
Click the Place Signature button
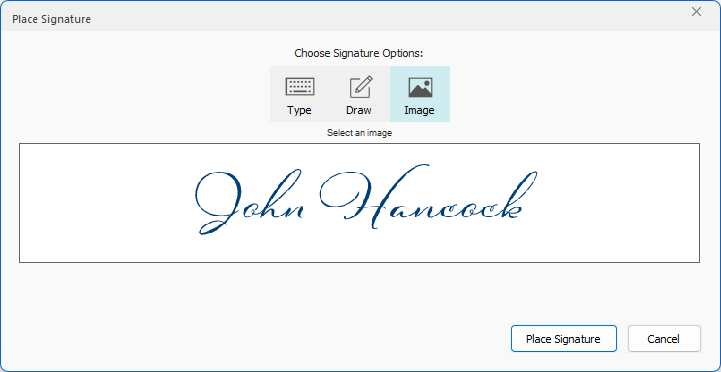tap(563, 339)
